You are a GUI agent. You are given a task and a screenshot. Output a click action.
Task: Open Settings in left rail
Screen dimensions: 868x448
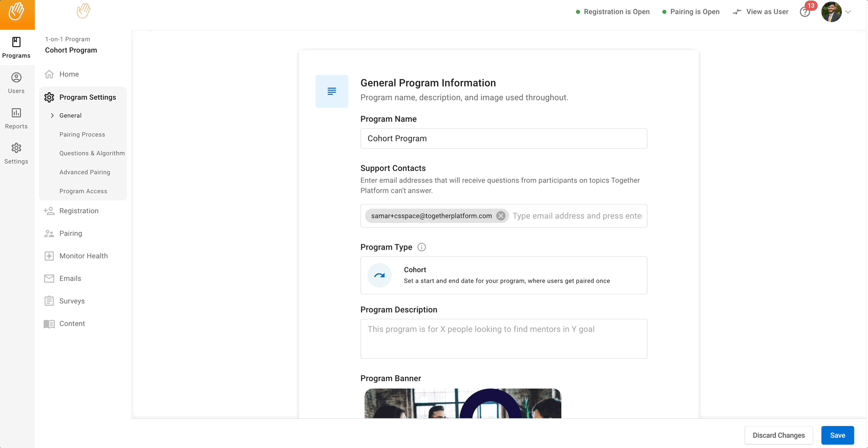16,154
